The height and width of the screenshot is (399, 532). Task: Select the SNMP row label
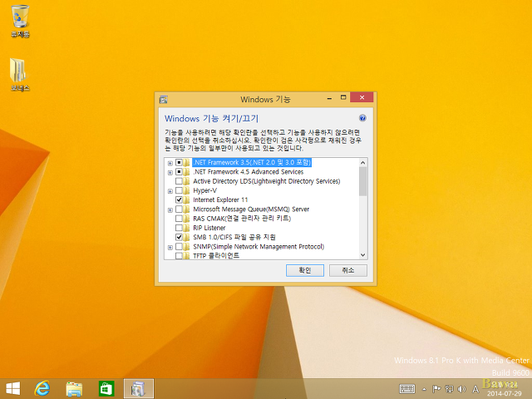[259, 247]
